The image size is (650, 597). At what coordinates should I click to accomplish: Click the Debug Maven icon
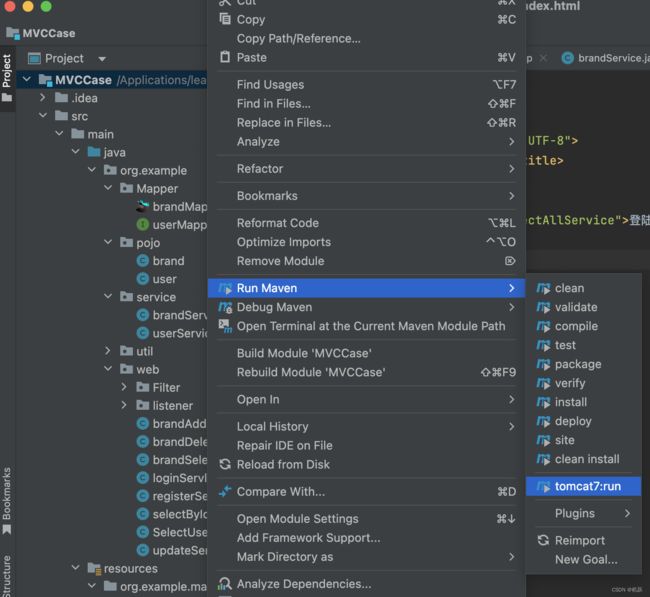225,307
